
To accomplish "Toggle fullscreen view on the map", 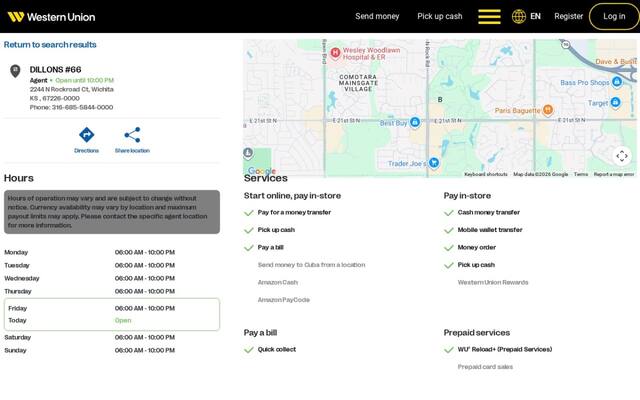I will [622, 156].
